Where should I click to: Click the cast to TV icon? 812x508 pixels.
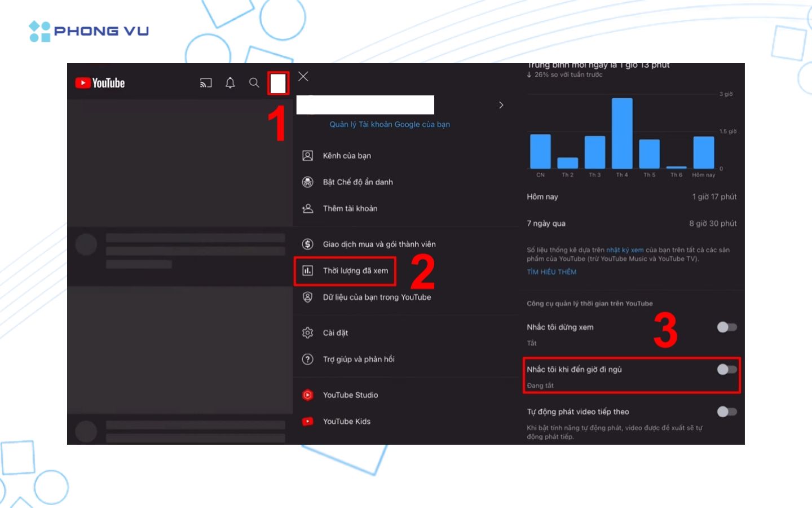pyautogui.click(x=206, y=83)
